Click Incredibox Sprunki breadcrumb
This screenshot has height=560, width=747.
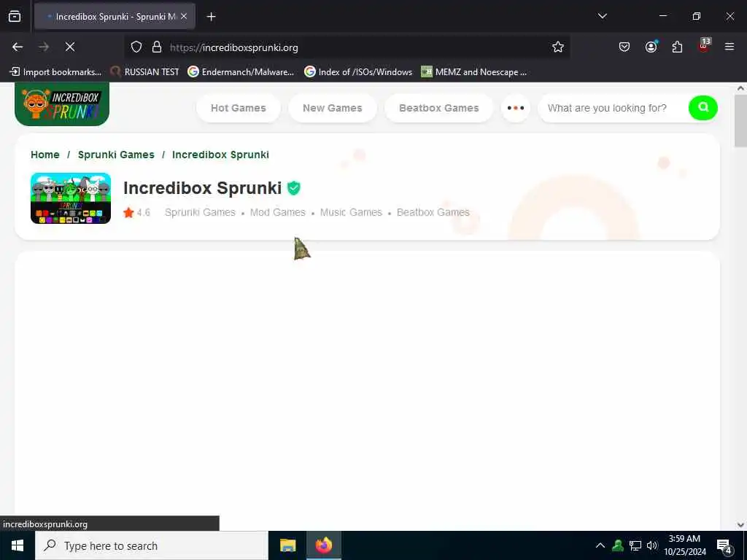click(220, 155)
